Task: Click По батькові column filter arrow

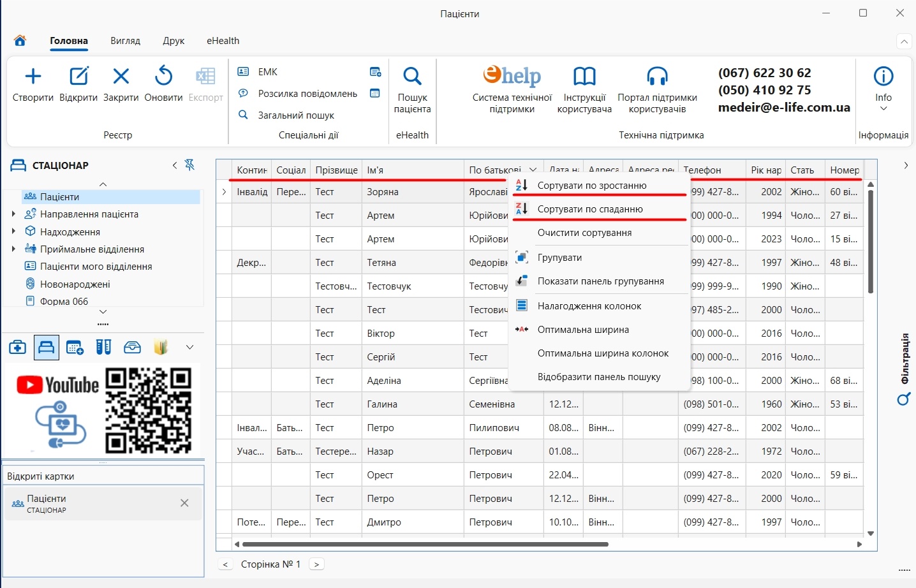Action: pos(533,170)
